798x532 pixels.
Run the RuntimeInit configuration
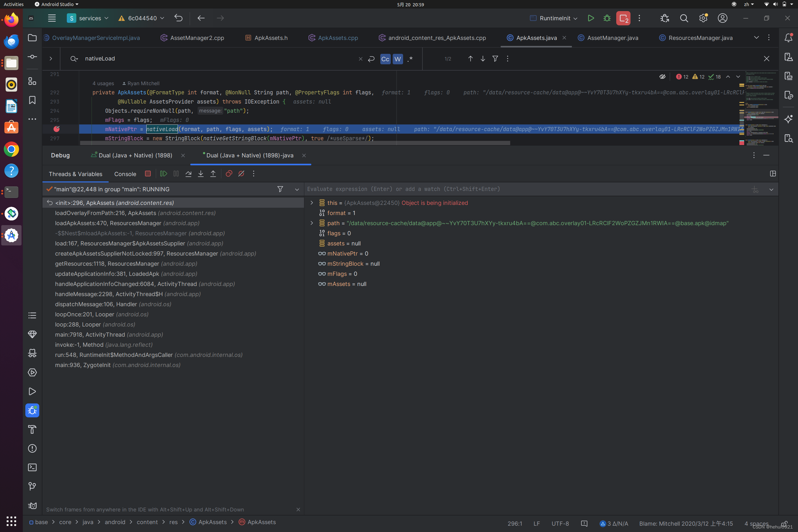pos(591,18)
